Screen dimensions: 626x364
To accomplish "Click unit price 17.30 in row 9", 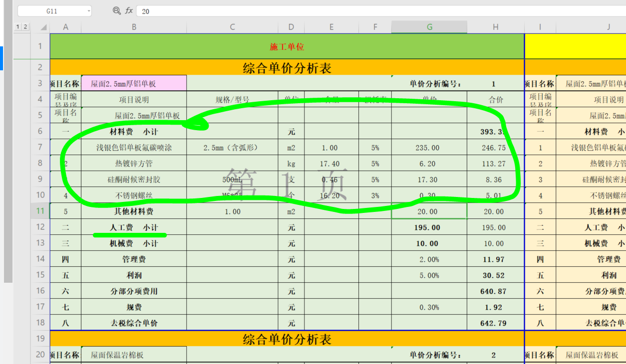I will (x=429, y=180).
